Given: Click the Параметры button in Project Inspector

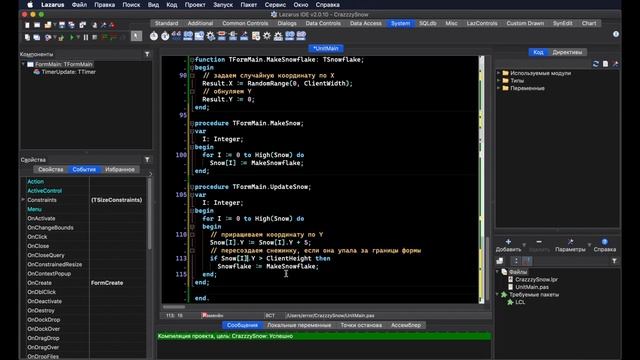Looking at the screenshot, I should [570, 245].
